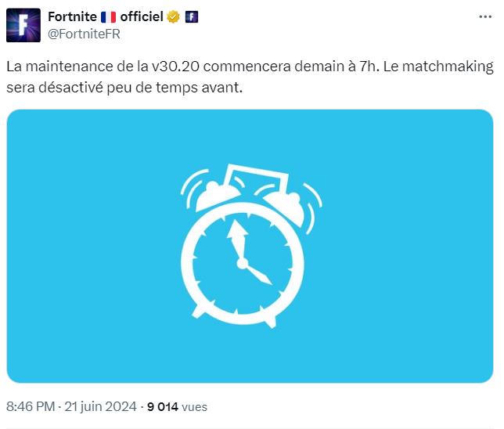Screen dimensions: 504x429
Task: Click the French flag emoji in name
Action: 108,17
